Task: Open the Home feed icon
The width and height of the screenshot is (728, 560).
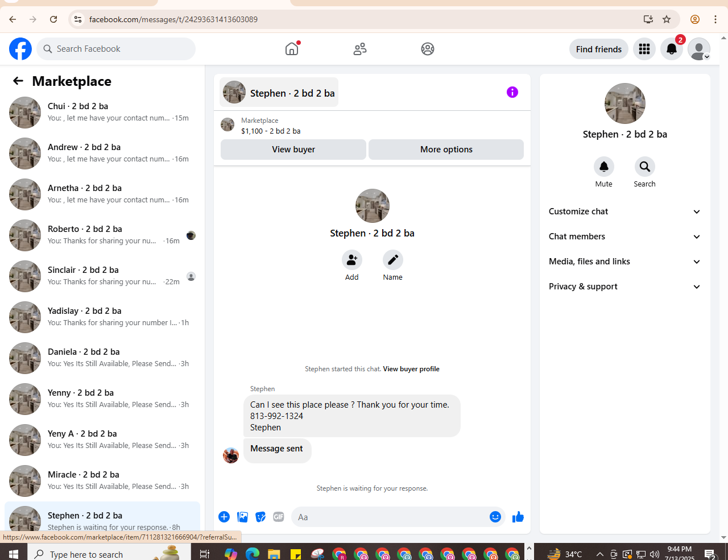Action: [x=292, y=49]
